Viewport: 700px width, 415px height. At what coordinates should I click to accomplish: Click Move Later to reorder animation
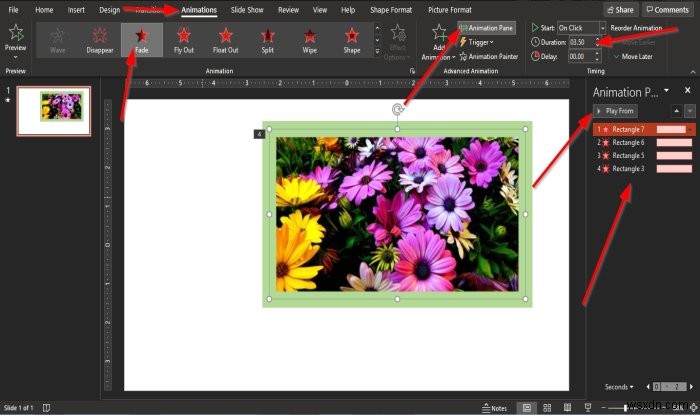[633, 56]
